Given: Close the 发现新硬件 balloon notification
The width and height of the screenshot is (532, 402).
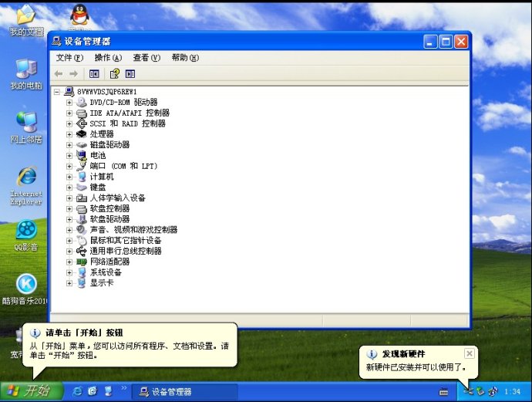Looking at the screenshot, I should click(x=470, y=354).
